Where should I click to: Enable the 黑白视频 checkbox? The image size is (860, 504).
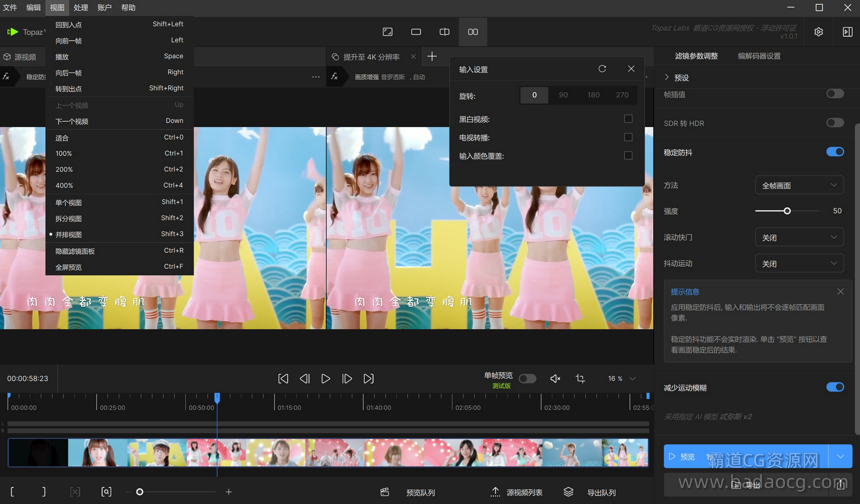click(x=628, y=119)
